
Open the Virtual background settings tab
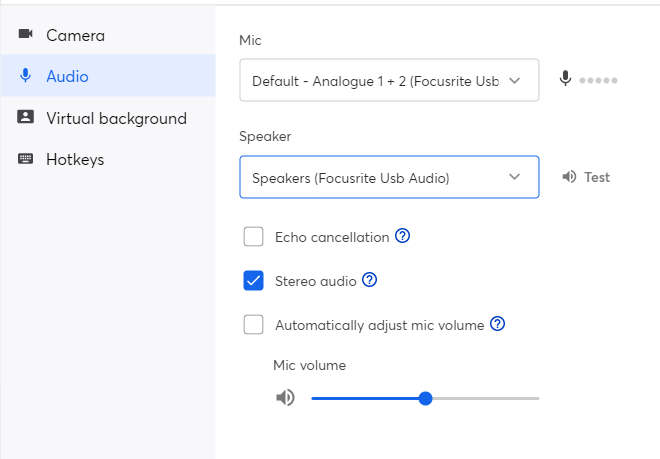(x=115, y=118)
